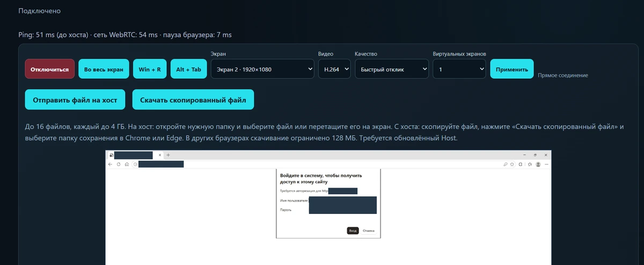
Task: Open a new tab with the plus icon
Action: tap(168, 155)
